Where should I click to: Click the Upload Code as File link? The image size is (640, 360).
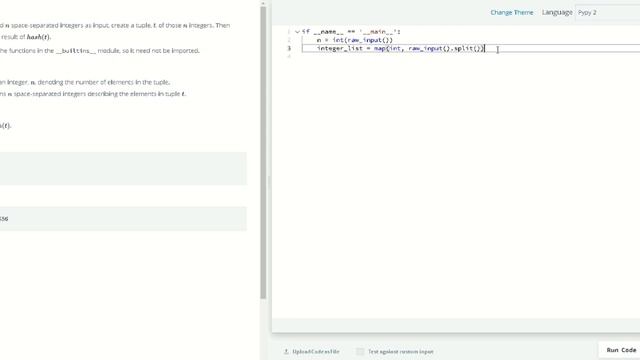[316, 351]
